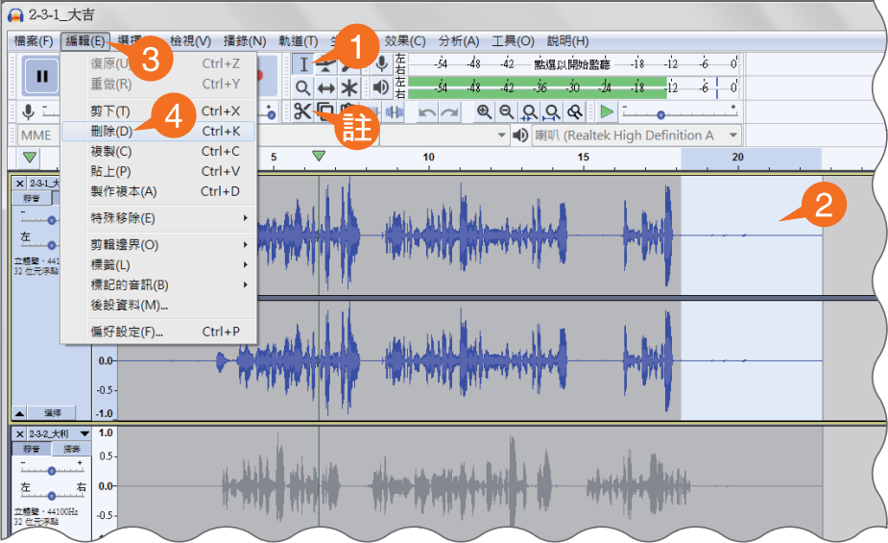Toggle Solo on the 2-3-2 track
The image size is (888, 543).
[x=71, y=449]
